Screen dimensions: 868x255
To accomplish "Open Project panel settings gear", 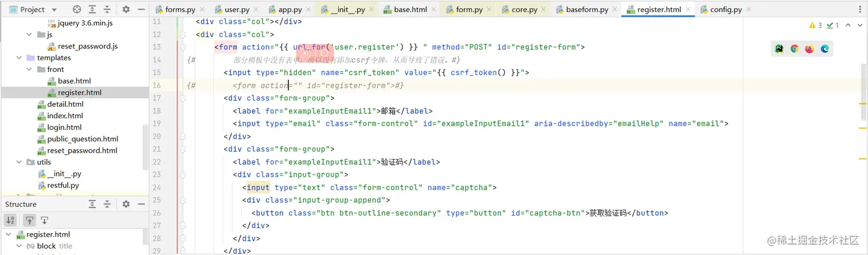I will (x=126, y=10).
